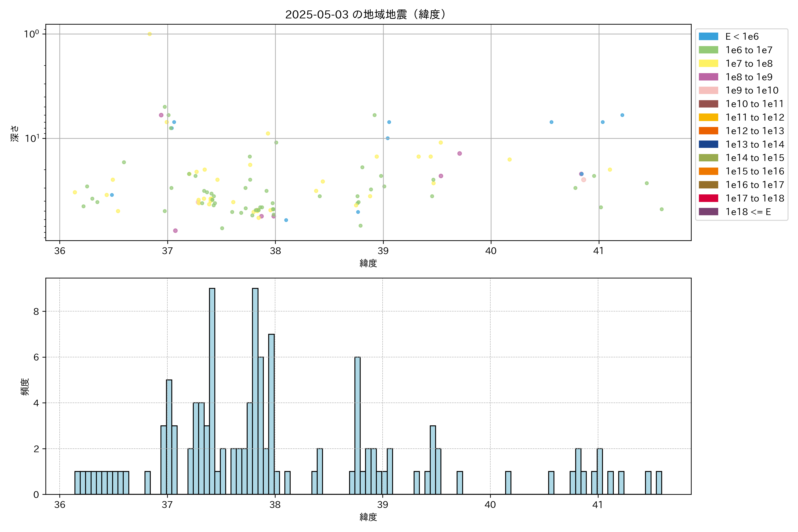Click the 緯度 label under the scatter plot
Screen dimensions: 798x532
click(x=368, y=263)
